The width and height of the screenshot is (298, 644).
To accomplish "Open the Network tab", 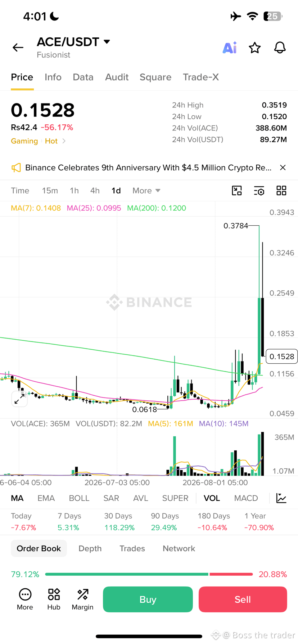I will click(179, 548).
